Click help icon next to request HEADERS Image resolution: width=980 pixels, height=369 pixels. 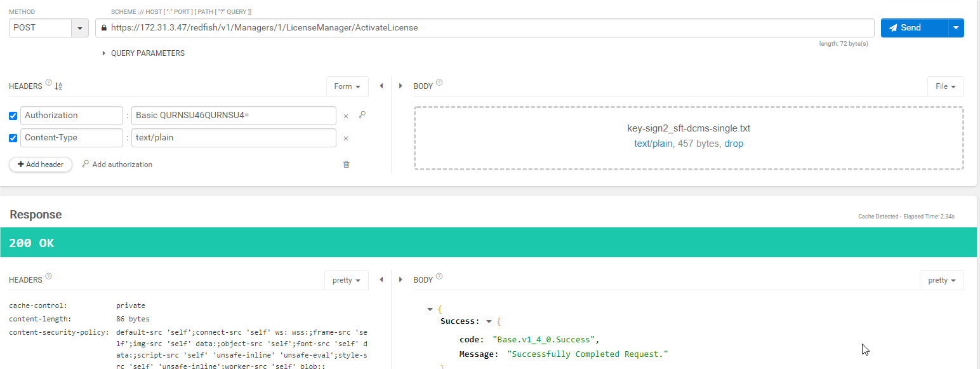coord(49,83)
